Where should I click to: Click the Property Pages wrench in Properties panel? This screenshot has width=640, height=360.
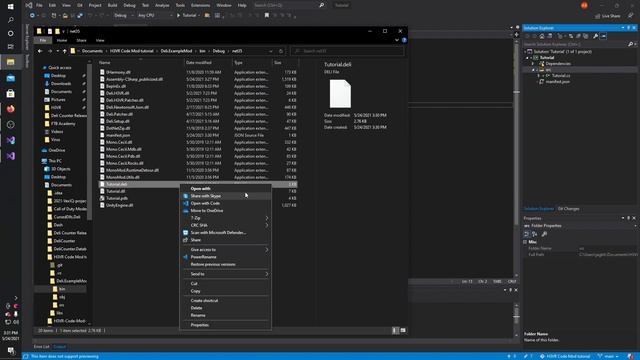coord(544,234)
